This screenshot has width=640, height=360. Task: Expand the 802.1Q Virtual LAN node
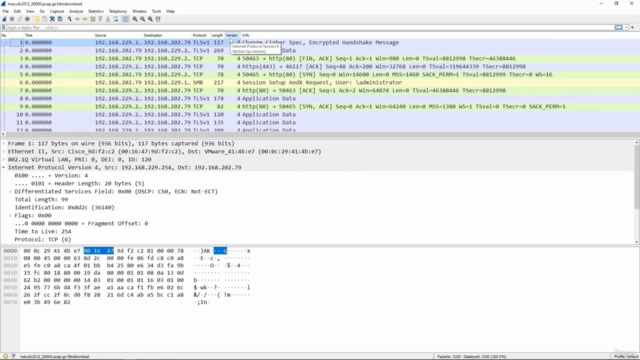pyautogui.click(x=4, y=160)
